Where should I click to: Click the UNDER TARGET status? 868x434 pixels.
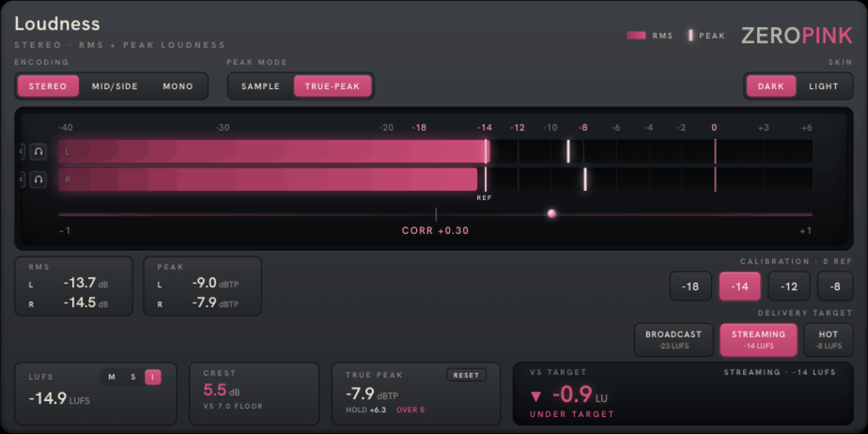[572, 414]
